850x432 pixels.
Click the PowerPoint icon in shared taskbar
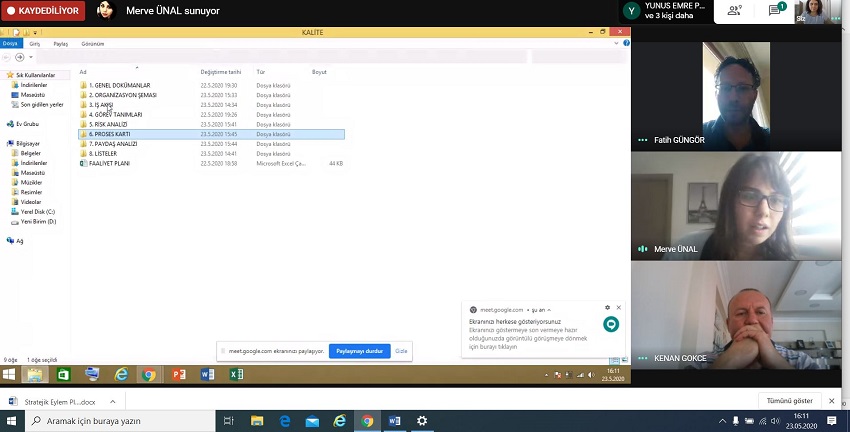179,375
